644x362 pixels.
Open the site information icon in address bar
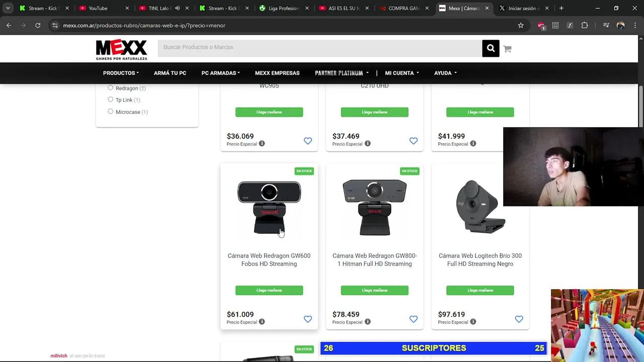pos(55,25)
